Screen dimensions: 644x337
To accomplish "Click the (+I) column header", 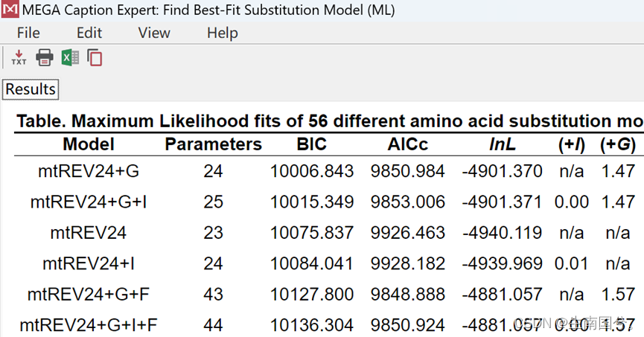I will pos(571,145).
